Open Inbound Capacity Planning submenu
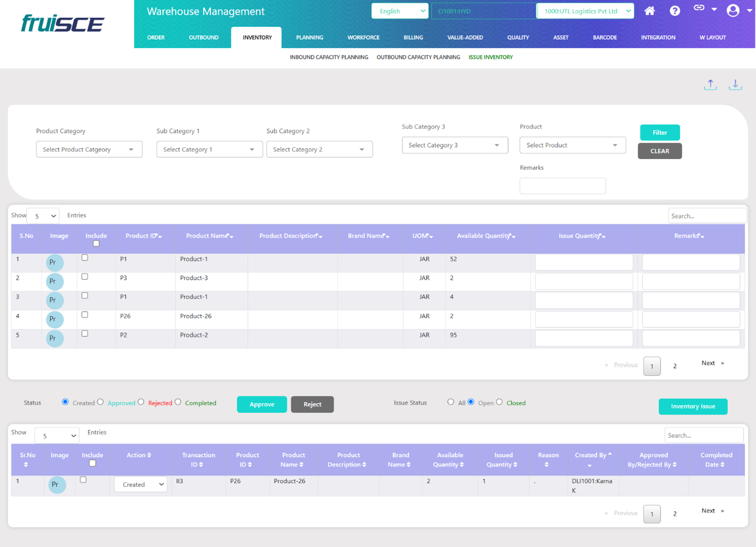Viewport: 756px width, 547px height. [x=329, y=57]
